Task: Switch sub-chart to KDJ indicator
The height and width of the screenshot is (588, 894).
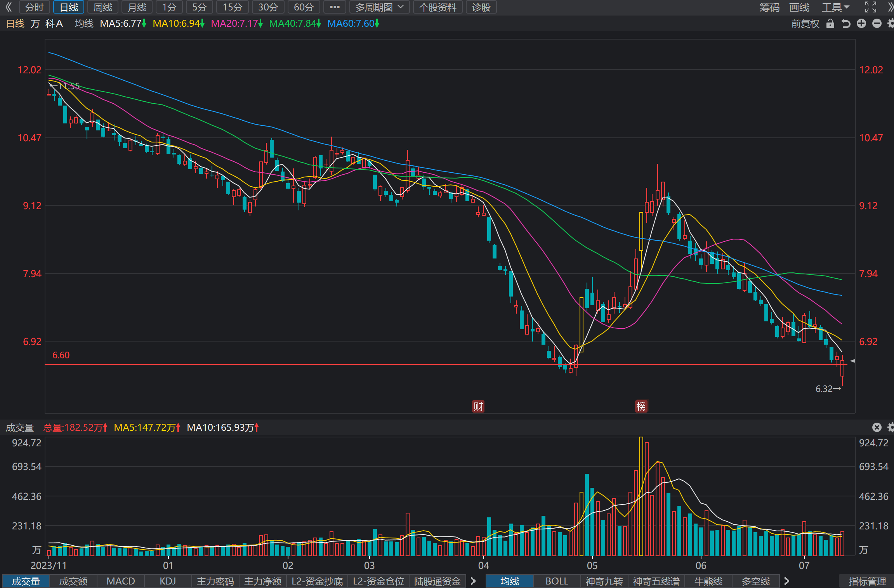Action: point(168,581)
